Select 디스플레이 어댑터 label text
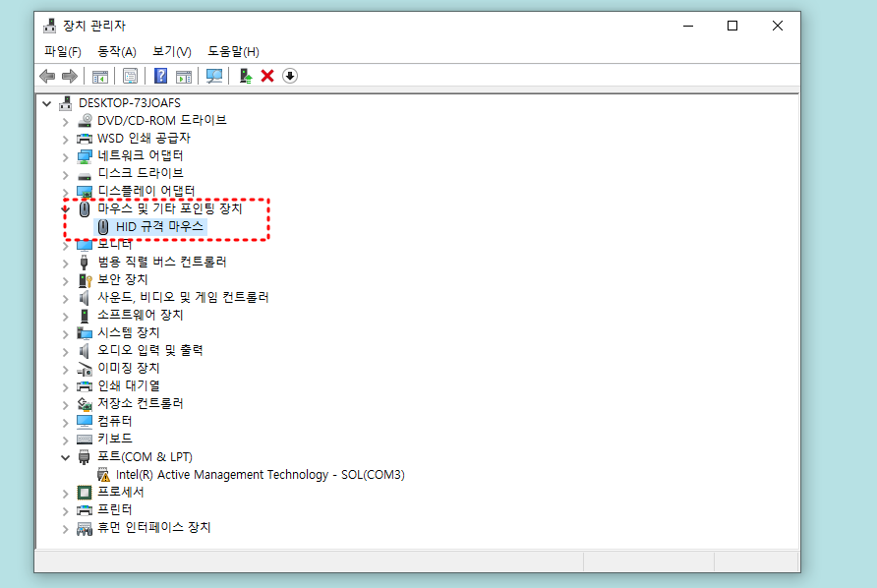877x588 pixels. (146, 191)
